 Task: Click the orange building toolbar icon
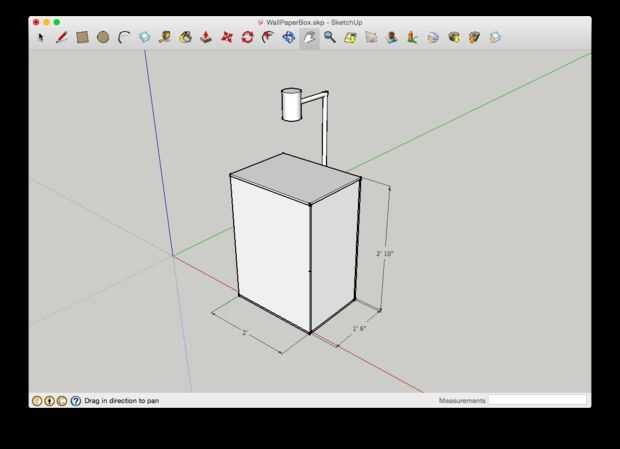(412, 38)
